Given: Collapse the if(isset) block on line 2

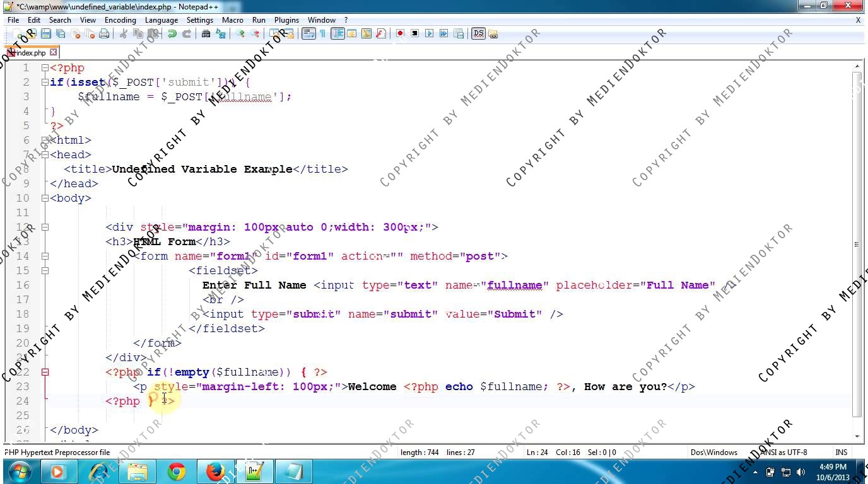Looking at the screenshot, I should click(x=45, y=82).
